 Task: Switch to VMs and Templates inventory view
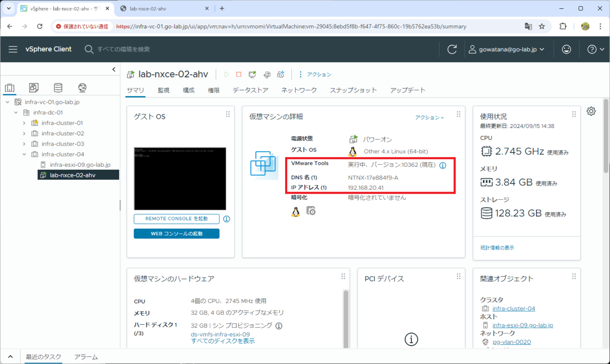tap(34, 88)
